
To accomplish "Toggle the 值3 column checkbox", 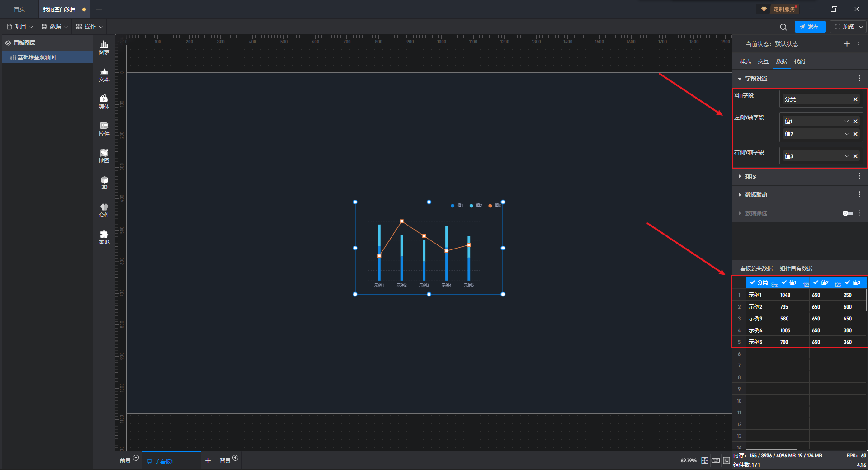I will [x=847, y=282].
